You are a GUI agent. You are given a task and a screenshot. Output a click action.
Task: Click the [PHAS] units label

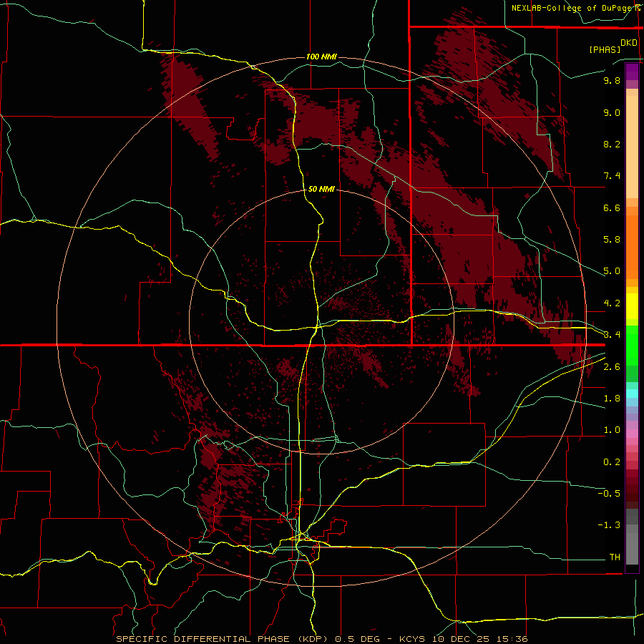[605, 50]
